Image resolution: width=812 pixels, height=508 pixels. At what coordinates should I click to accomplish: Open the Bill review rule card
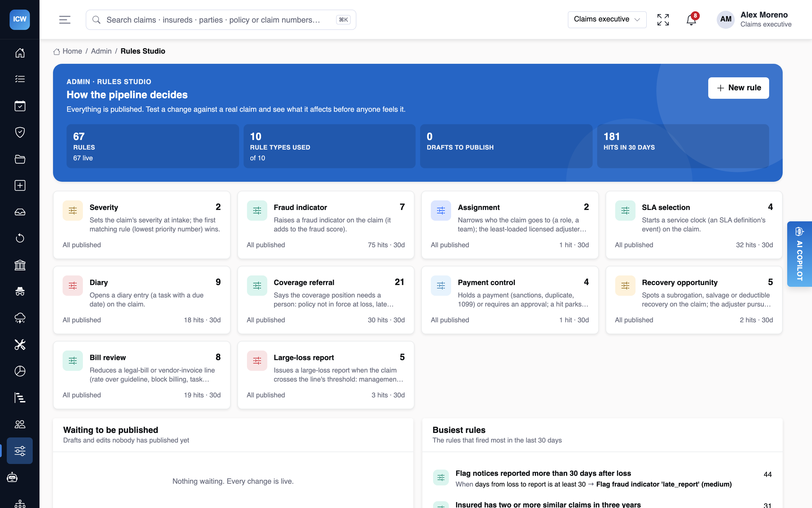click(142, 375)
